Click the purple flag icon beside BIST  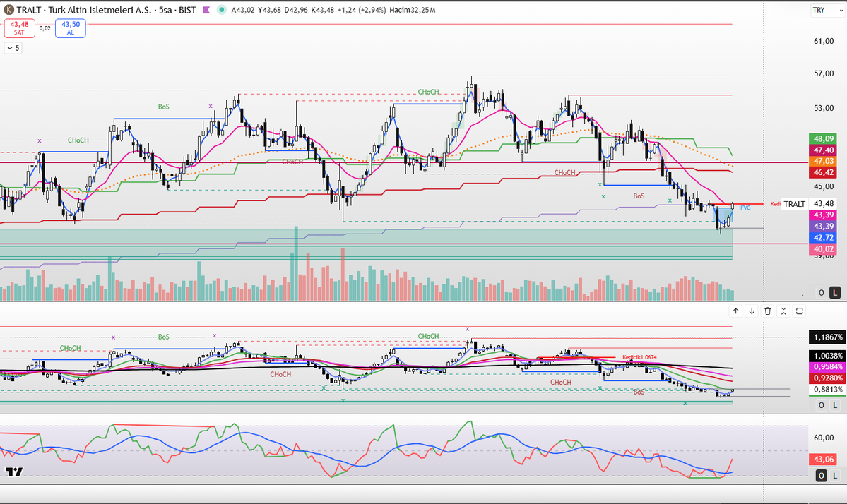206,10
